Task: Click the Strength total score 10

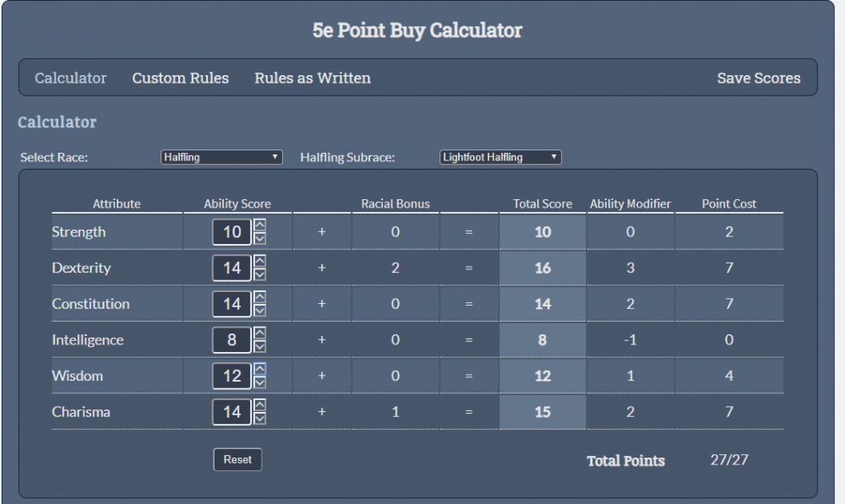Action: point(542,232)
